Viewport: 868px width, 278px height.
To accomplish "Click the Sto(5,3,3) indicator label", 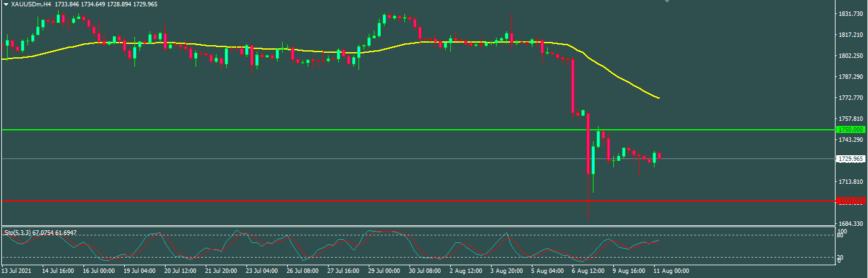I will coord(41,233).
